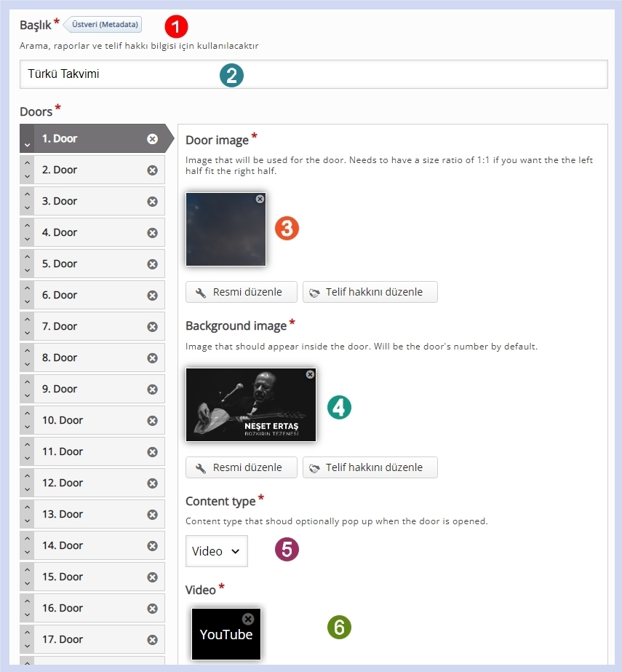Delete 5. Door using its X icon
The image size is (622, 672).
(x=152, y=264)
